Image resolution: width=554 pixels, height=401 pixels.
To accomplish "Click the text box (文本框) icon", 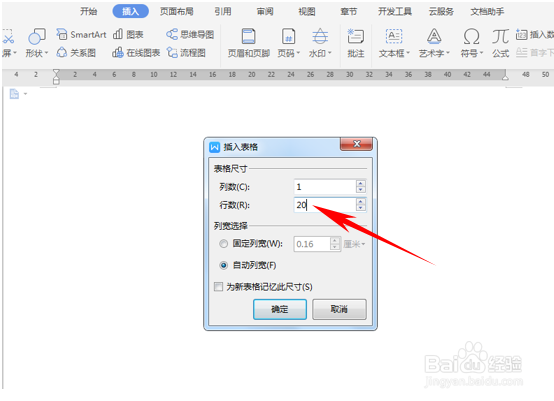I will [394, 36].
